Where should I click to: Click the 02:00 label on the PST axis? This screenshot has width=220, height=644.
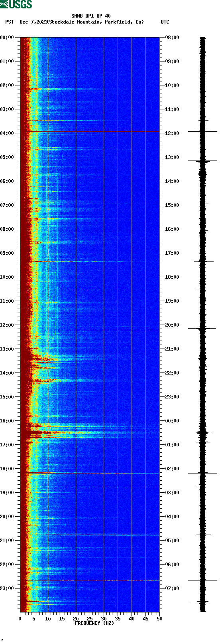[x=7, y=85]
